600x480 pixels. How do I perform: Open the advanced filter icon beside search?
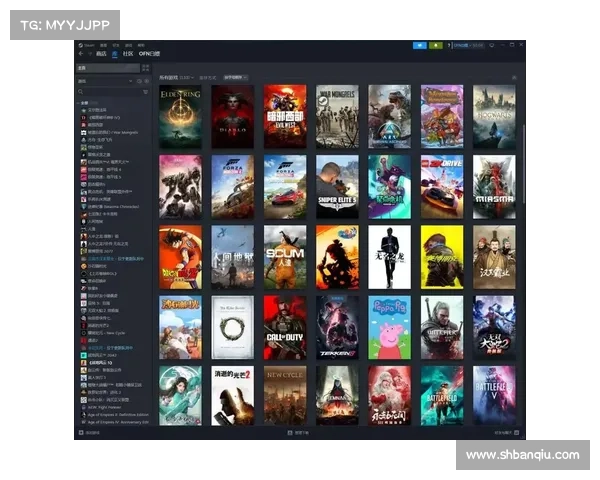click(x=145, y=92)
